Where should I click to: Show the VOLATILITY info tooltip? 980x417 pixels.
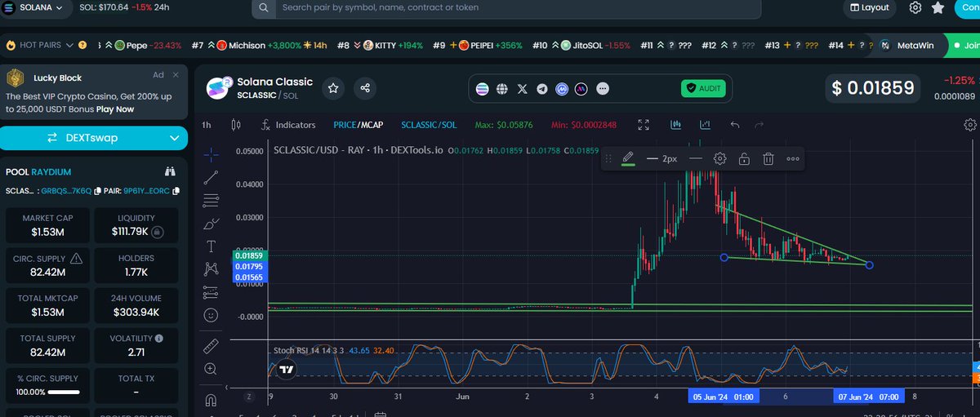[158, 338]
